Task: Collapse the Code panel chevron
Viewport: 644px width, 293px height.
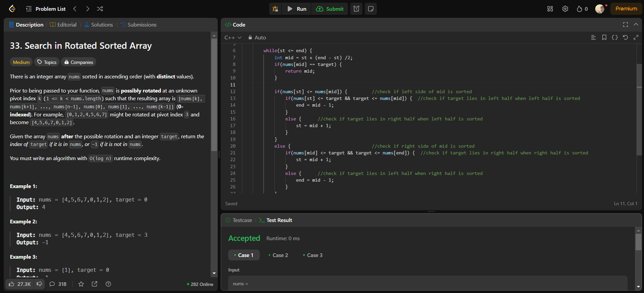Action: (636, 25)
